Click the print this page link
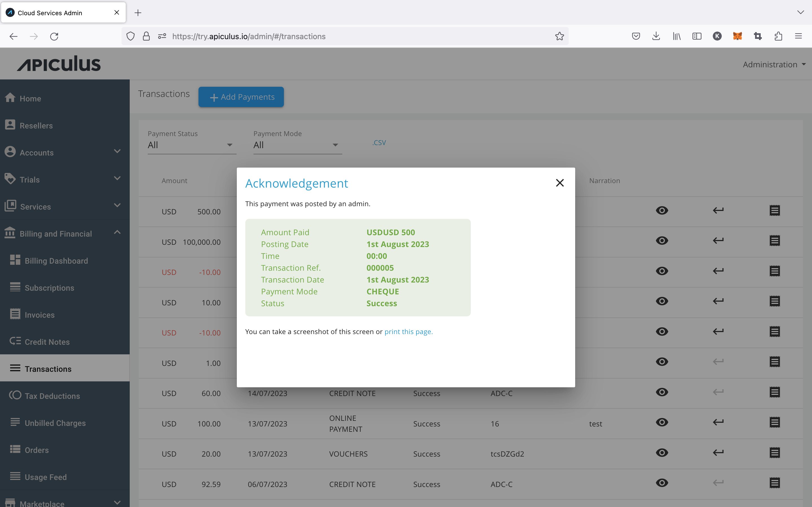This screenshot has height=507, width=812. (408, 332)
